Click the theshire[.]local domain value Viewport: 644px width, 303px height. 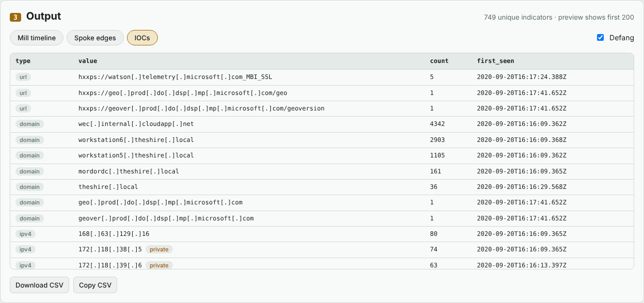108,187
